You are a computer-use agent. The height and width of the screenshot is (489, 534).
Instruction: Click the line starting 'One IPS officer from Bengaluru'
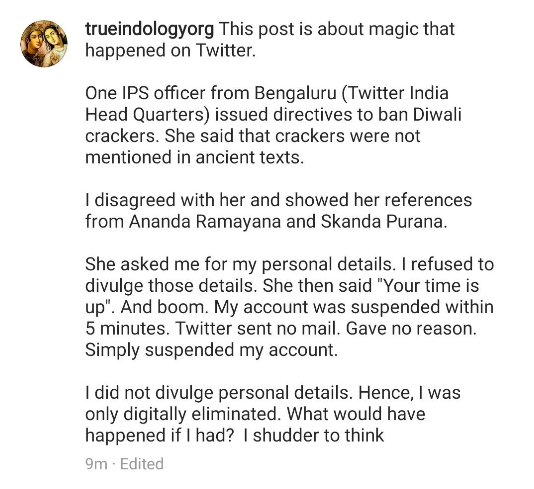[267, 93]
